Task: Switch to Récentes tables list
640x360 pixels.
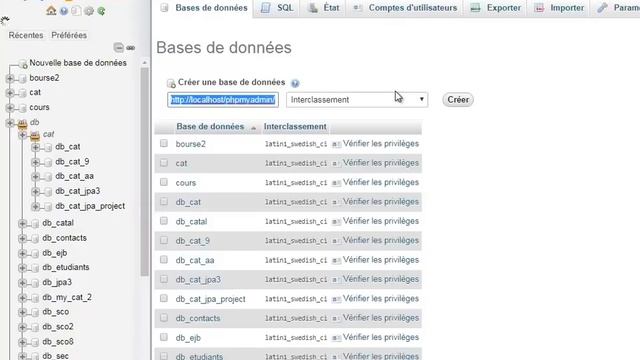Action: tap(26, 36)
